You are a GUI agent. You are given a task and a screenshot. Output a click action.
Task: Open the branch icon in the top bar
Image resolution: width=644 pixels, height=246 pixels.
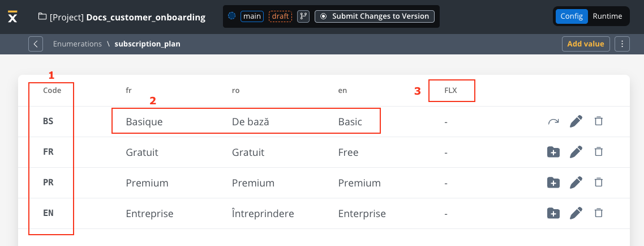click(303, 16)
